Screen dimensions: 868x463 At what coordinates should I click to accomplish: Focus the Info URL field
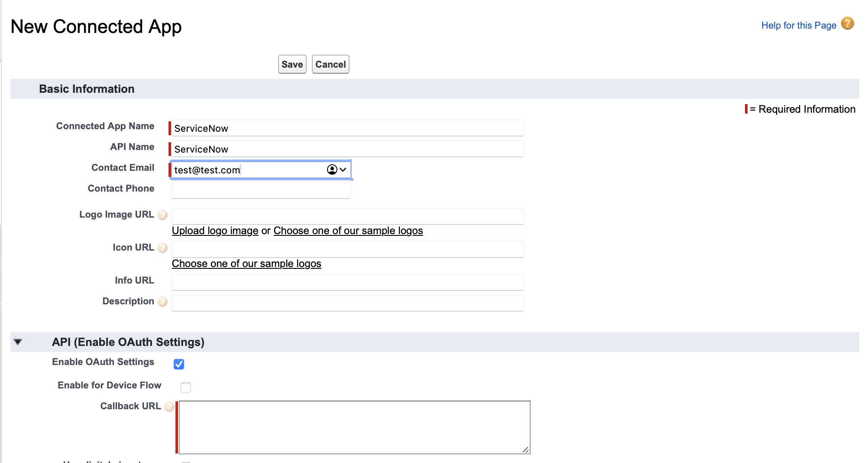point(347,282)
